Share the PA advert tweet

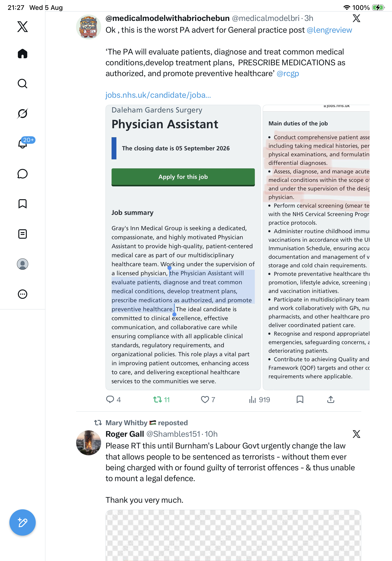click(x=331, y=400)
